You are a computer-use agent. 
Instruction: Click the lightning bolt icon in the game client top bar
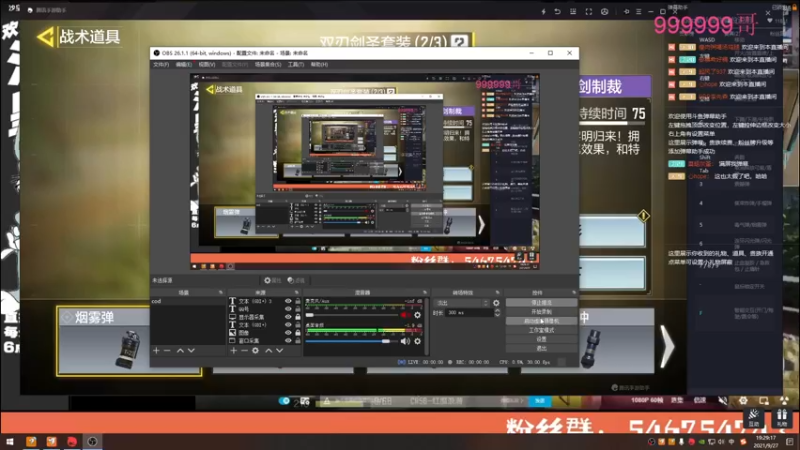point(543,12)
